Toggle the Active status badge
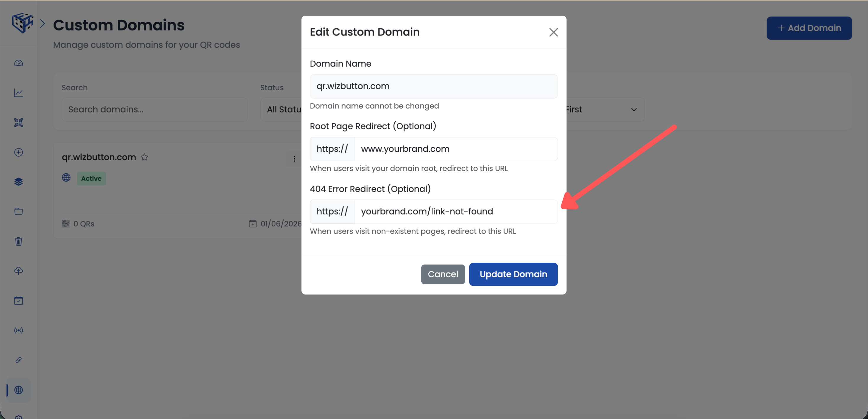This screenshot has height=419, width=868. click(x=91, y=178)
